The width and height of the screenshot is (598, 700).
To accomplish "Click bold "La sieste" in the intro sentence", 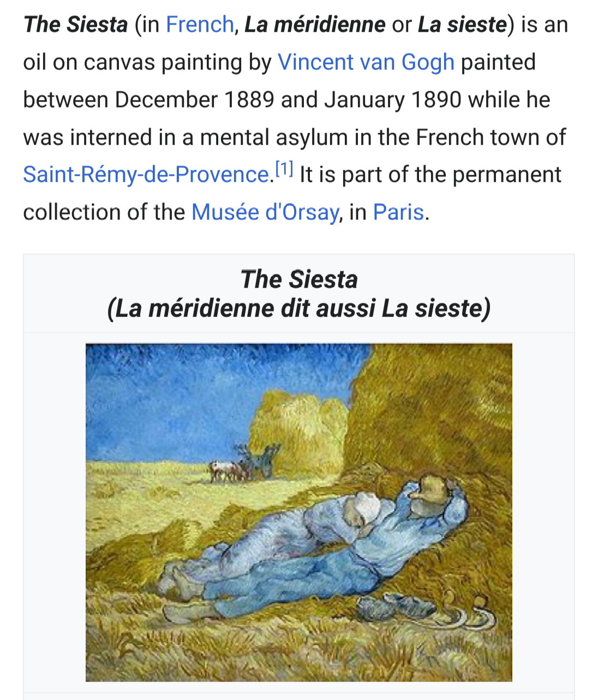I will [462, 25].
